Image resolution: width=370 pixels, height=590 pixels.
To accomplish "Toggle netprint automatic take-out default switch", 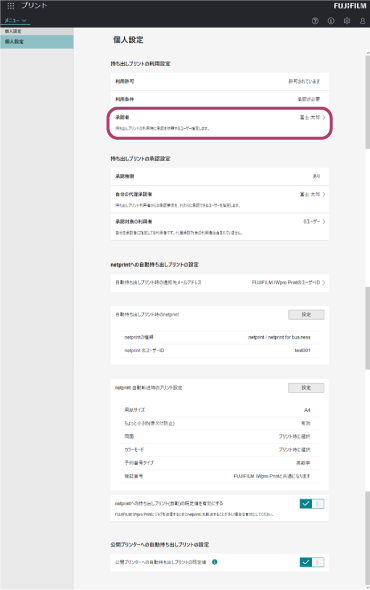I will (312, 503).
